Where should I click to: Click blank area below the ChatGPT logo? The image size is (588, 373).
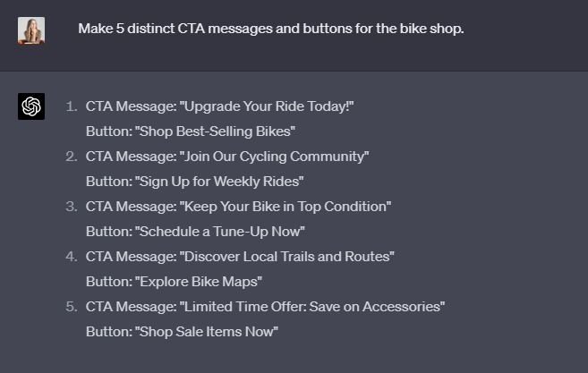pos(31,233)
